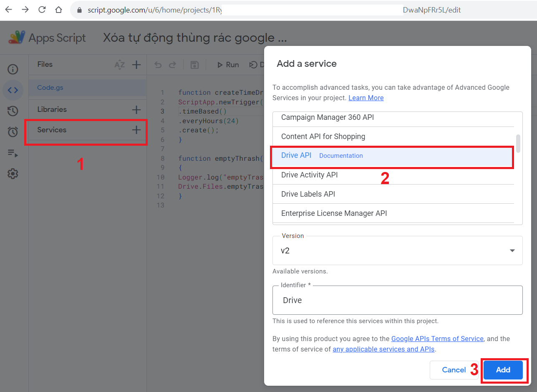The width and height of the screenshot is (537, 392).
Task: Open Google APIs Terms of Service link
Action: 437,339
